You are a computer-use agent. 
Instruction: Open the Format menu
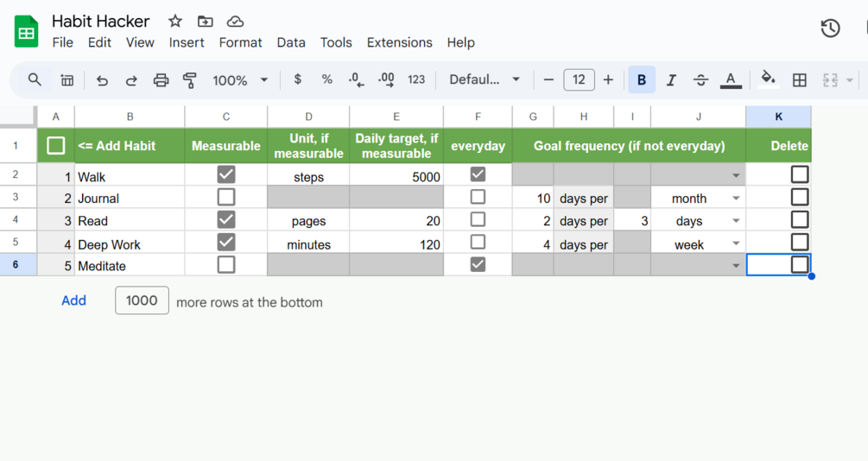click(x=240, y=42)
